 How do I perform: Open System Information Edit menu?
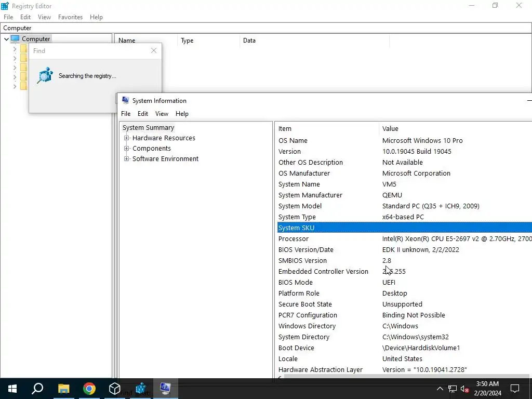coord(142,114)
